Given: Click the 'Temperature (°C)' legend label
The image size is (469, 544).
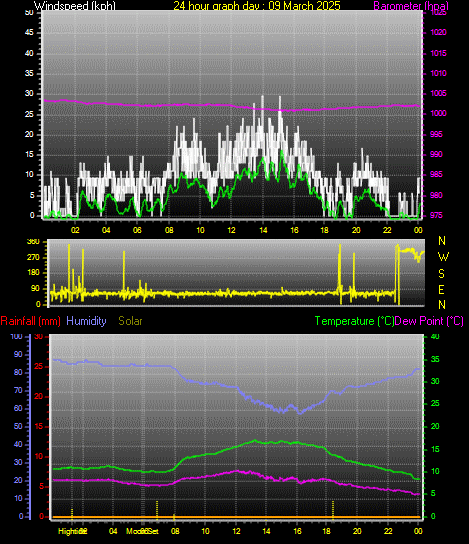Looking at the screenshot, I should pyautogui.click(x=355, y=321).
